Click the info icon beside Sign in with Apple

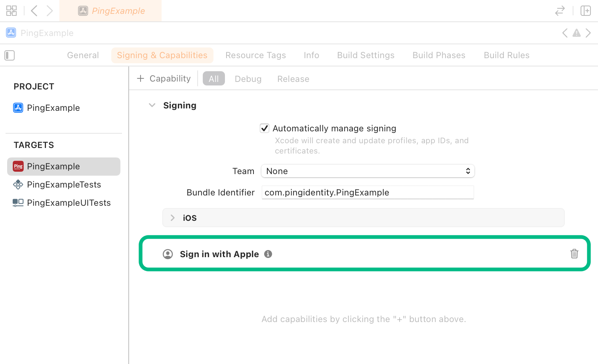click(268, 254)
